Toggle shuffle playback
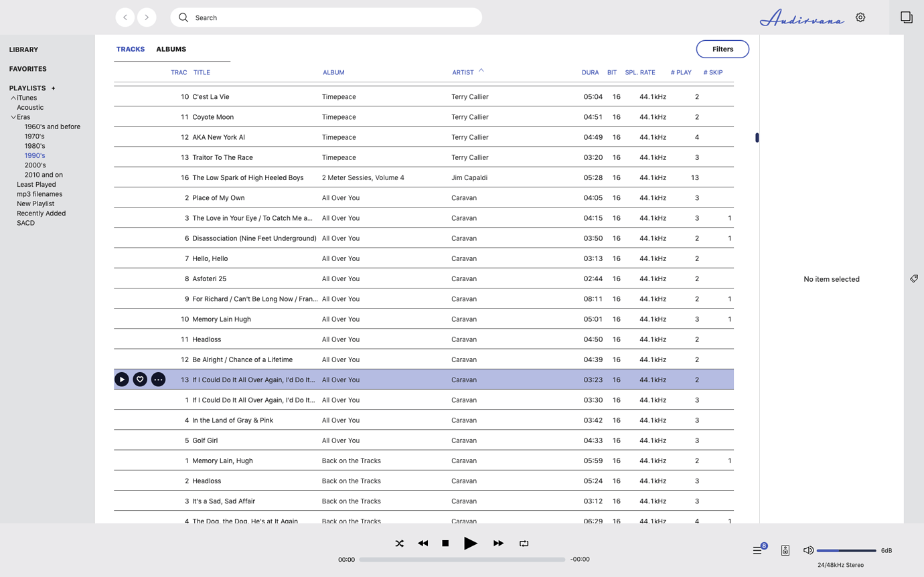Screen dimensions: 924x577 [400, 544]
